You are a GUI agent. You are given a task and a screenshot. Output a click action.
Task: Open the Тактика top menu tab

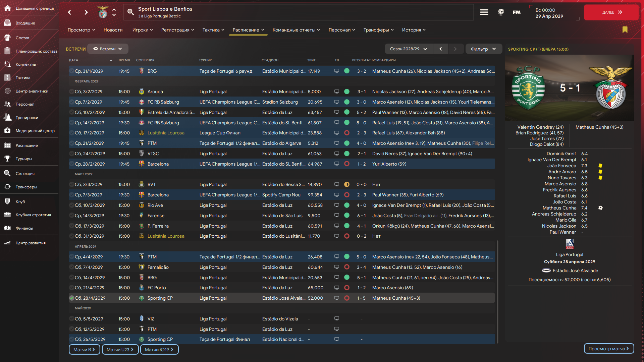coord(213,30)
